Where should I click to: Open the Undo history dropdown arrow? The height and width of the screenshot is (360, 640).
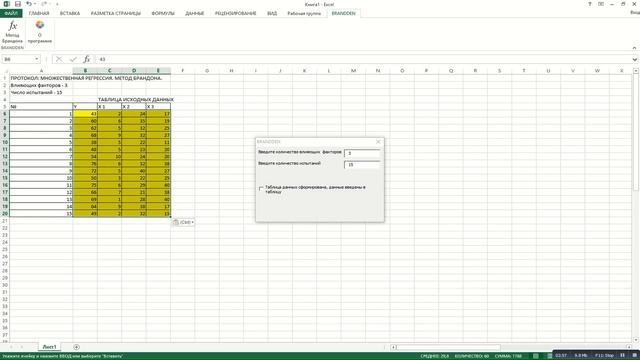pyautogui.click(x=35, y=4)
